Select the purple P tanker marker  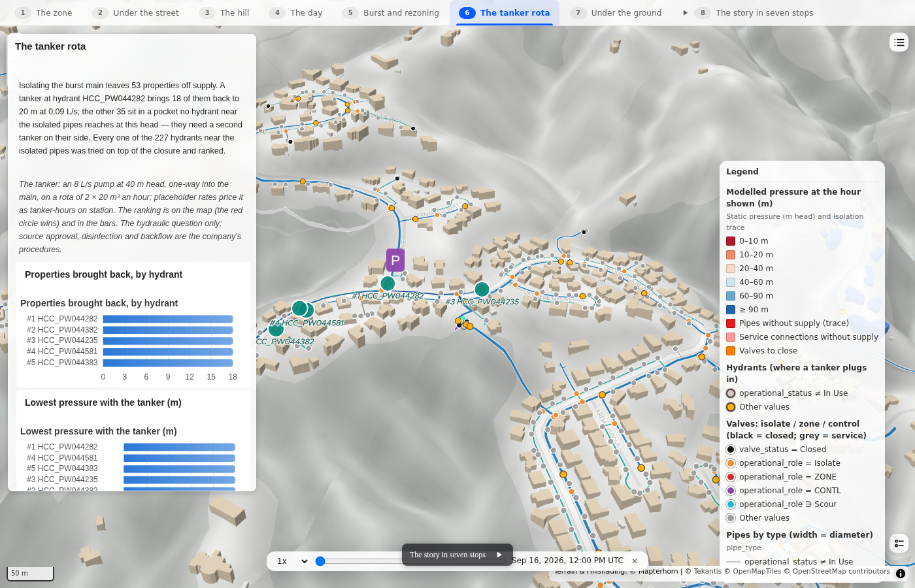pos(395,260)
